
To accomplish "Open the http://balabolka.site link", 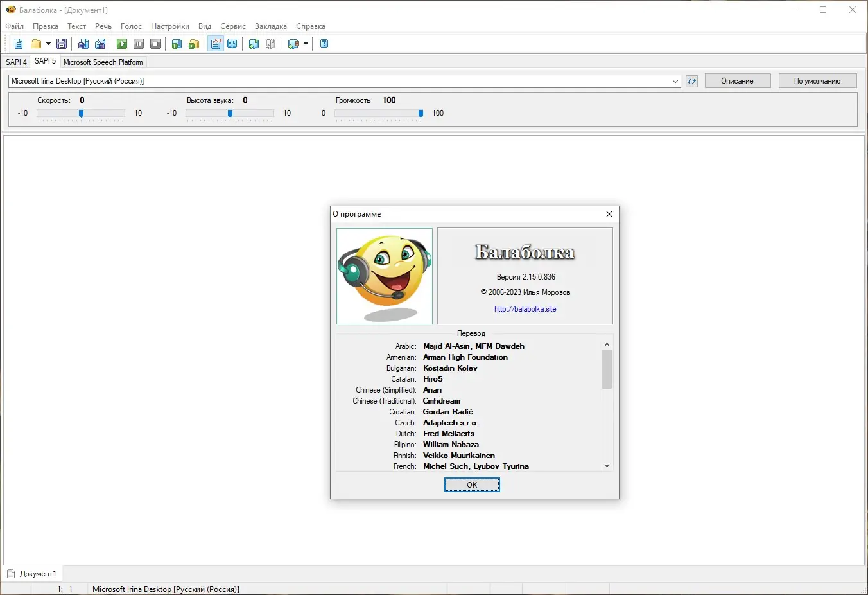I will coord(525,309).
